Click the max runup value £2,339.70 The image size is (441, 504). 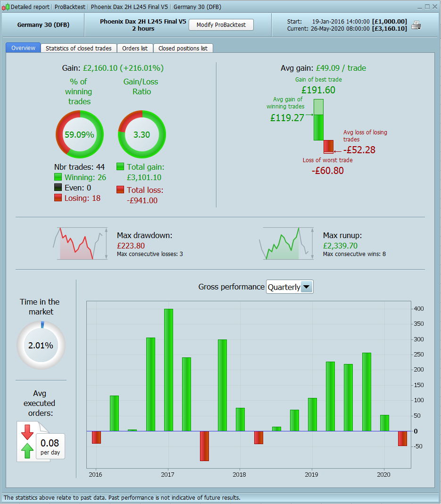click(341, 246)
